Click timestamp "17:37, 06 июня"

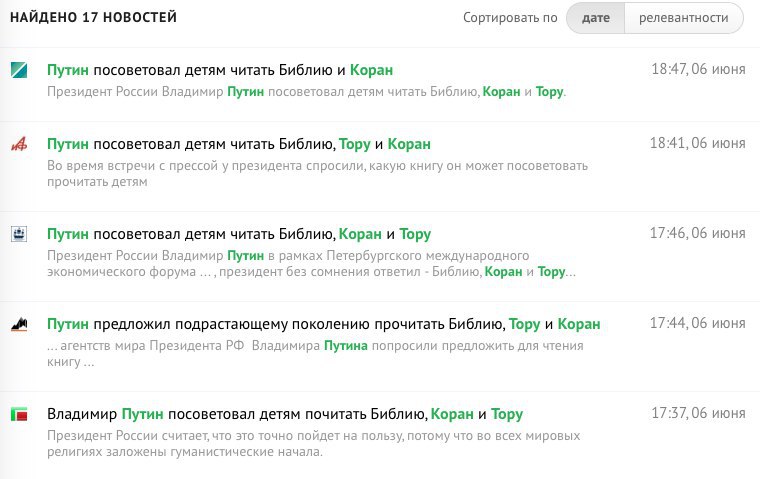point(698,414)
